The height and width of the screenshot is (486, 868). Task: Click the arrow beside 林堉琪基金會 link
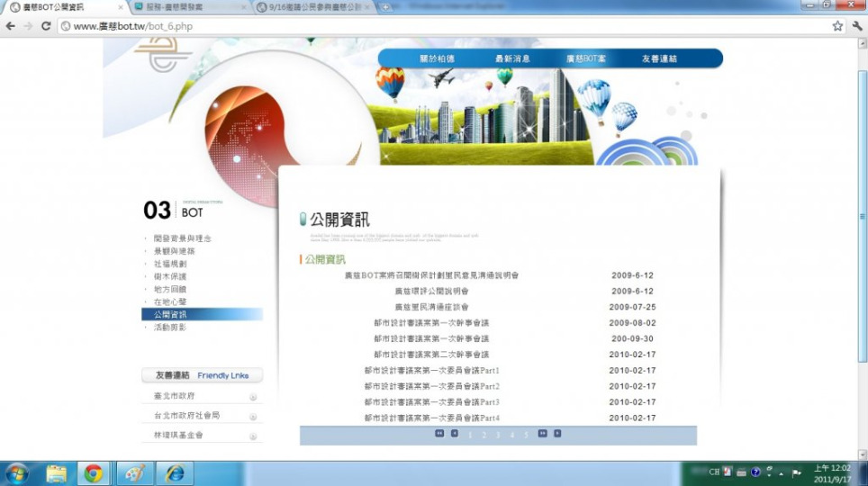253,436
